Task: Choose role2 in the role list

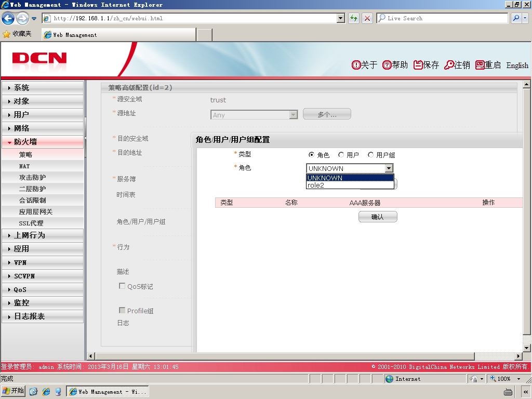Action: tap(350, 185)
